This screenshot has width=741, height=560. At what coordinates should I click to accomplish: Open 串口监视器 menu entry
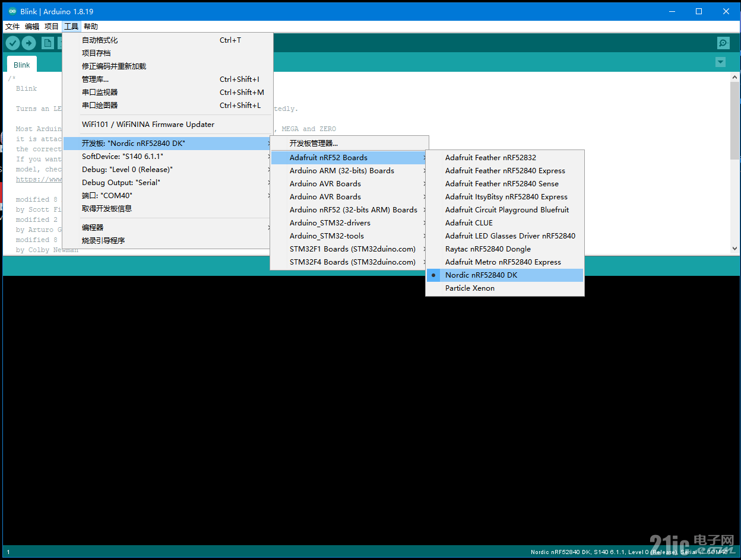168,93
